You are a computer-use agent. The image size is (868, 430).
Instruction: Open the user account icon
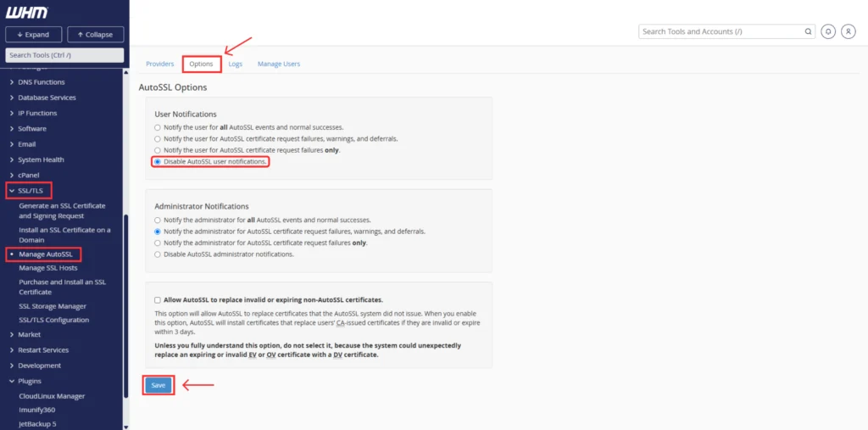tap(848, 31)
